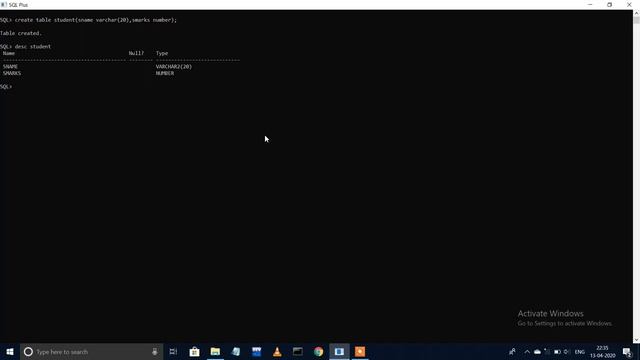Screen dimensions: 640x360
Task: Minimize the SQL Plus window
Action: pyautogui.click(x=590, y=4)
